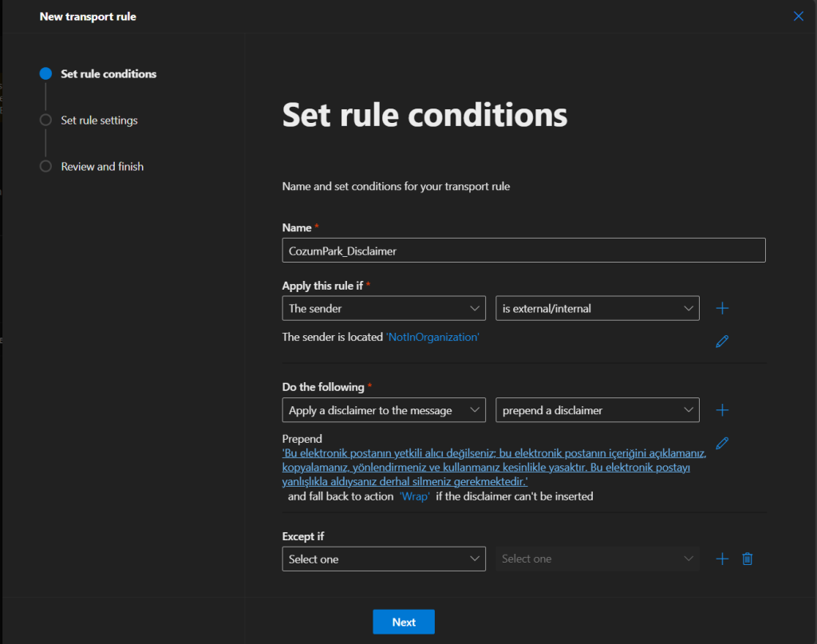Image resolution: width=817 pixels, height=644 pixels.
Task: Open the Turkish disclaimer text link
Action: point(494,468)
